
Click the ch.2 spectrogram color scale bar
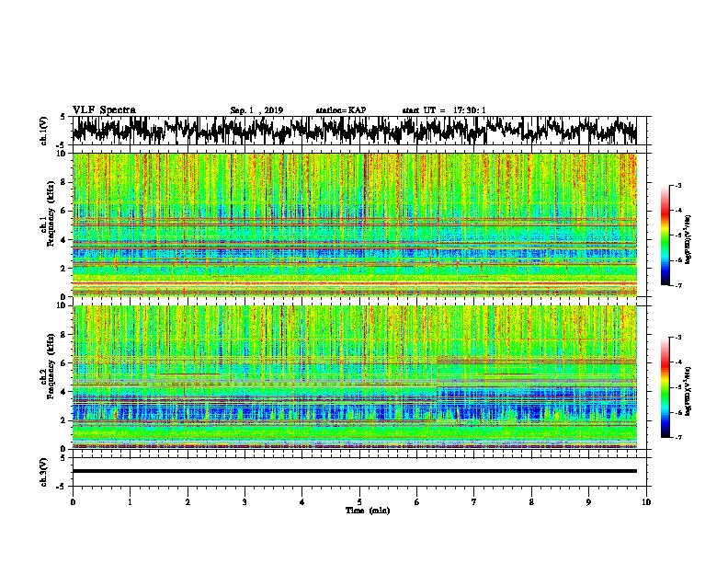665,387
